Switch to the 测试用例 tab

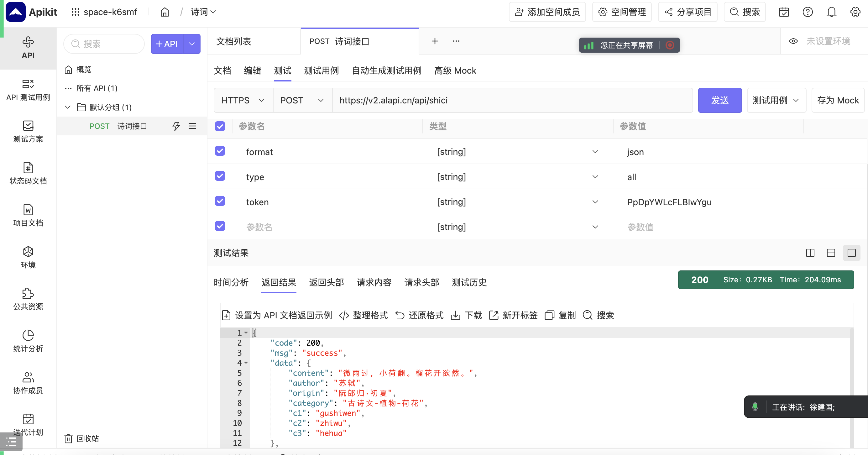[x=322, y=71]
